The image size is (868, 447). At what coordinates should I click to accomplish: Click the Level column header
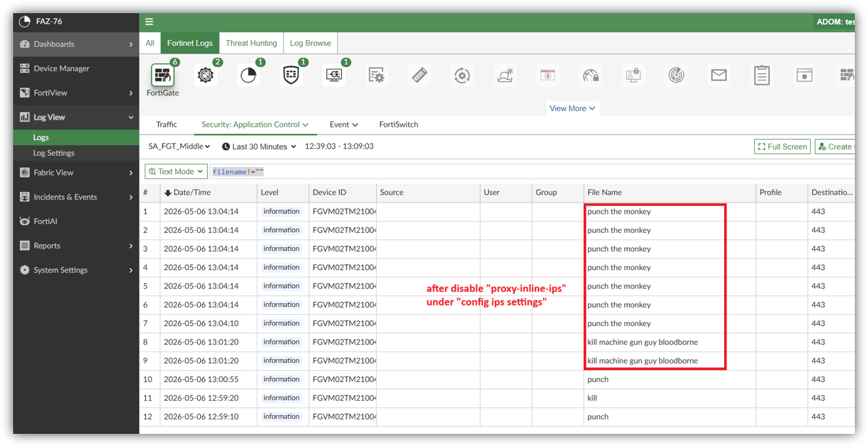[x=283, y=193]
